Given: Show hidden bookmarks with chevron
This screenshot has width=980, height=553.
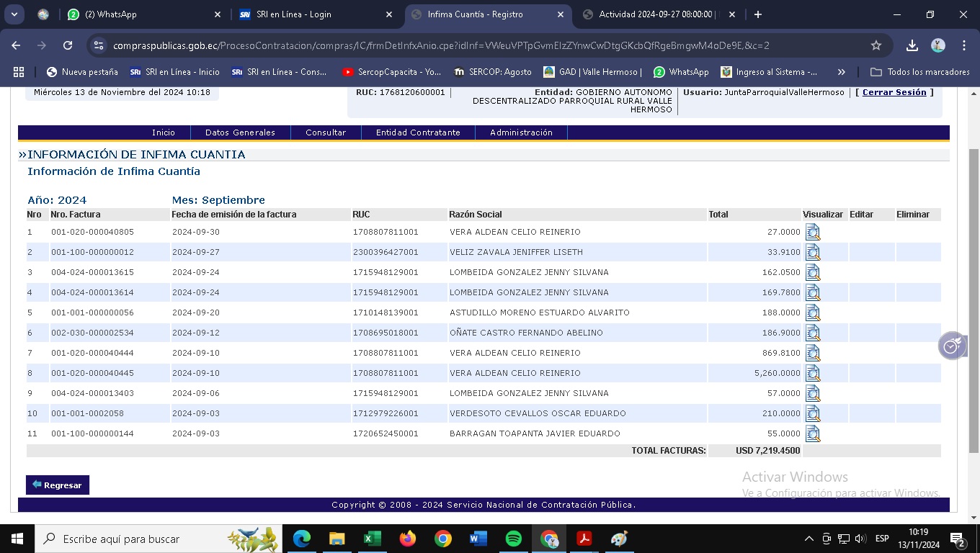Looking at the screenshot, I should point(841,72).
